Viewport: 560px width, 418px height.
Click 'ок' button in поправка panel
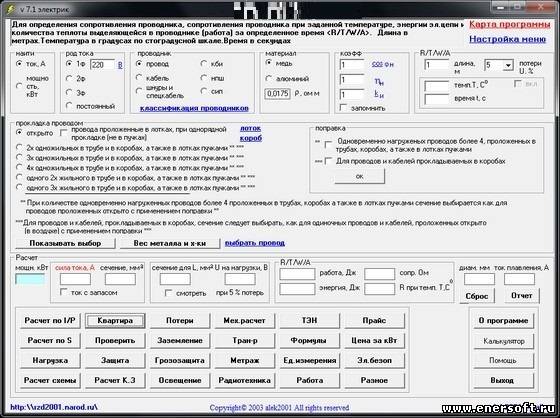tap(360, 176)
